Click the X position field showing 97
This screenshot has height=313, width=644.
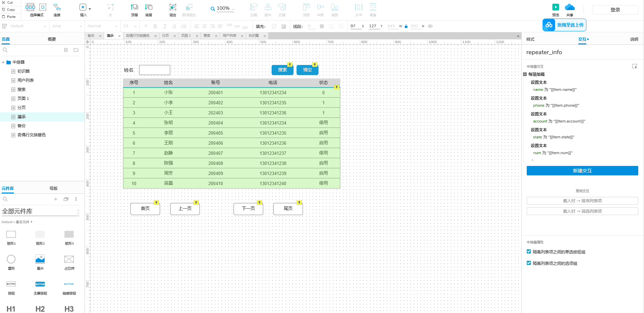355,26
